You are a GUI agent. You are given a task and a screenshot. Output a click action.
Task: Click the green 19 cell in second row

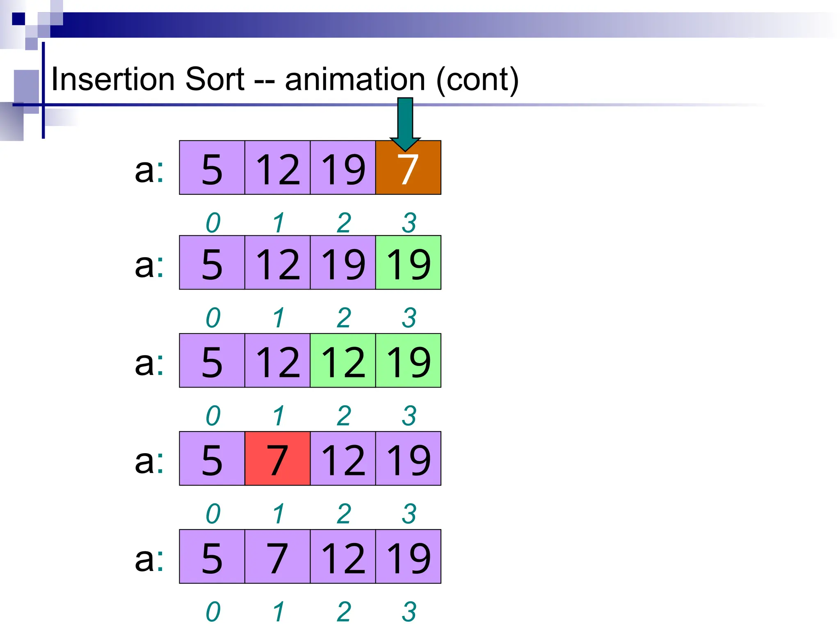click(408, 262)
